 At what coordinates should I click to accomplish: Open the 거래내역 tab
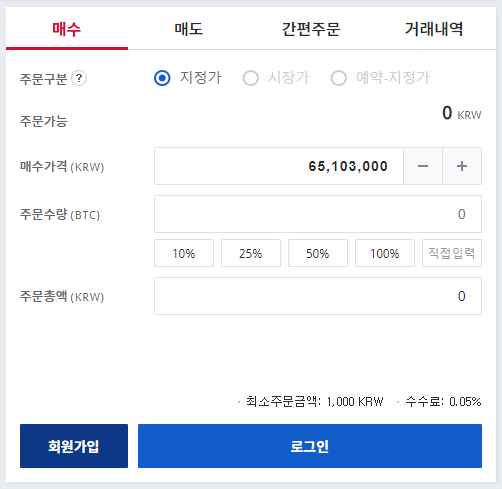coord(434,29)
